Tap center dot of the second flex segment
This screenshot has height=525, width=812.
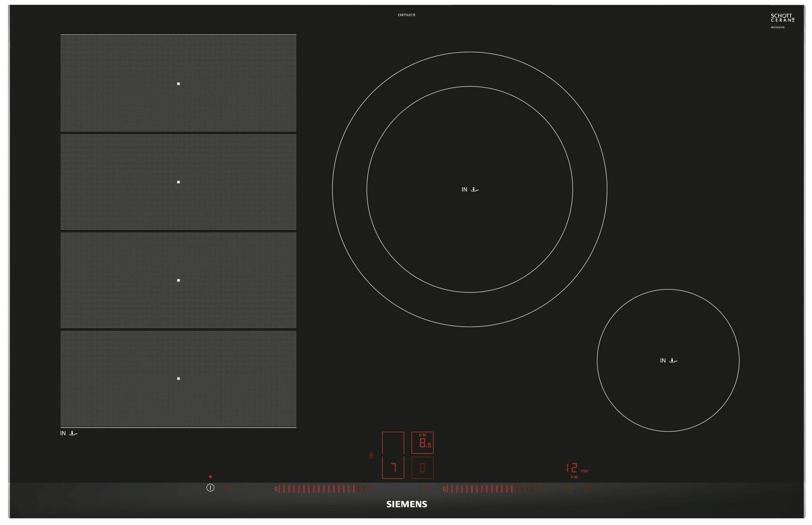click(x=178, y=182)
